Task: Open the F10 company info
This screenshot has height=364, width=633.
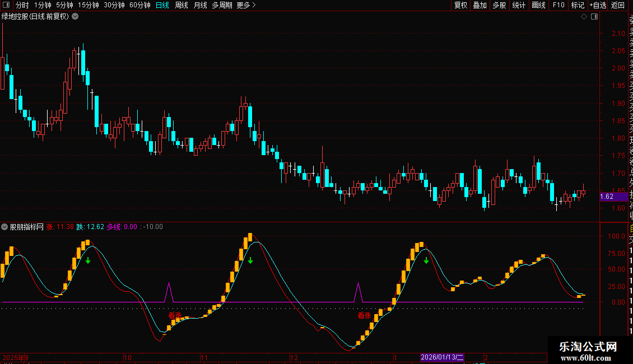Action: pos(558,5)
